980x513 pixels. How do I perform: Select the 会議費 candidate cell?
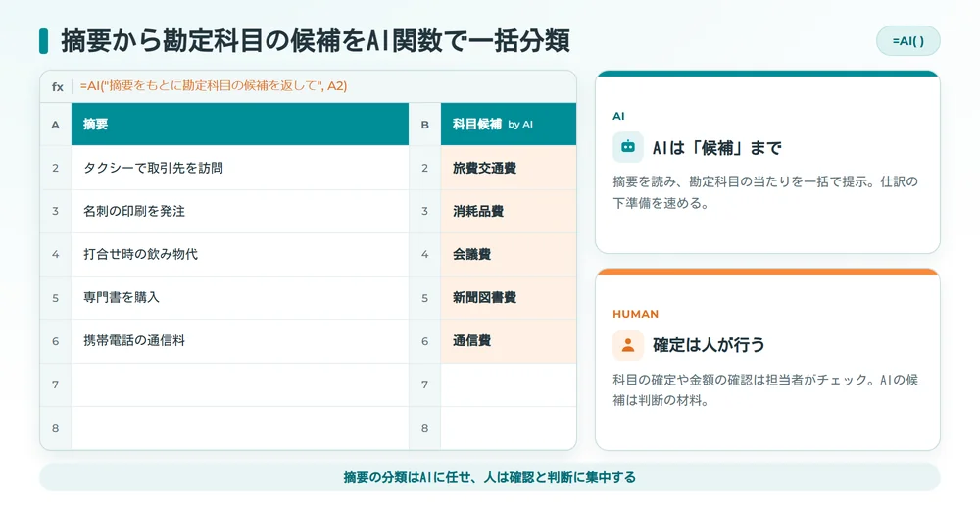click(x=508, y=255)
